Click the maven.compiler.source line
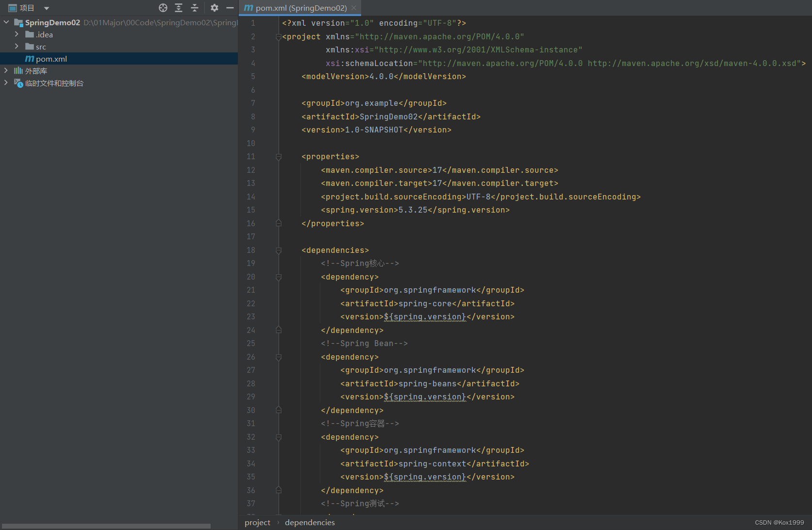 (x=439, y=170)
